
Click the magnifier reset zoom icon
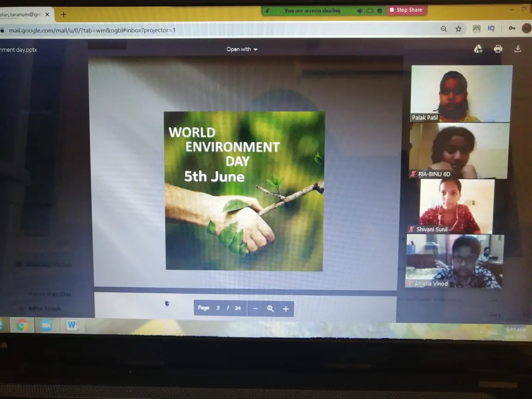coord(271,308)
